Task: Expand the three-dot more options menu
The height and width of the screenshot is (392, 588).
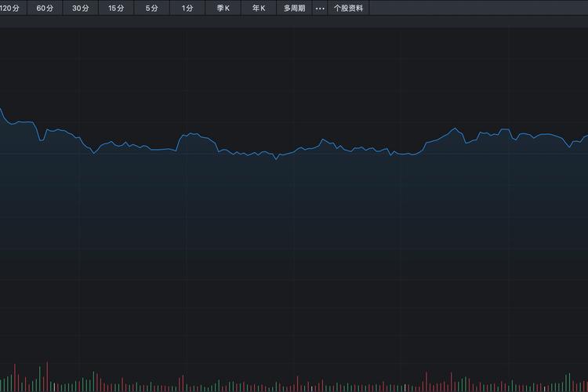Action: click(319, 9)
